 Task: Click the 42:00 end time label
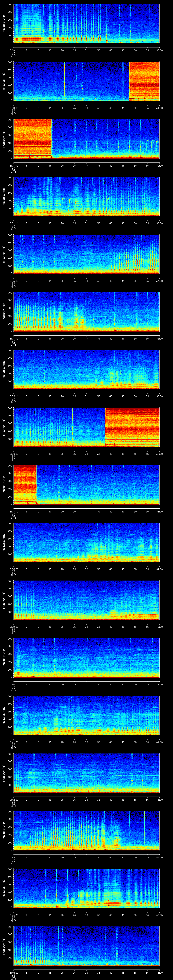(x=159, y=742)
